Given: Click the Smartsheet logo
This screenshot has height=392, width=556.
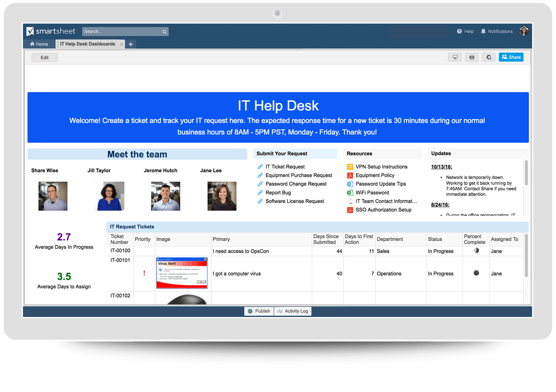Looking at the screenshot, I should [51, 31].
